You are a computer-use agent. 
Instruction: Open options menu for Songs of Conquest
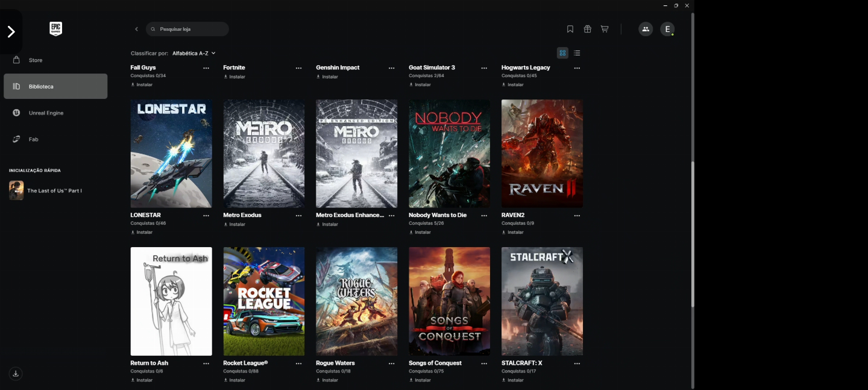[x=484, y=363]
